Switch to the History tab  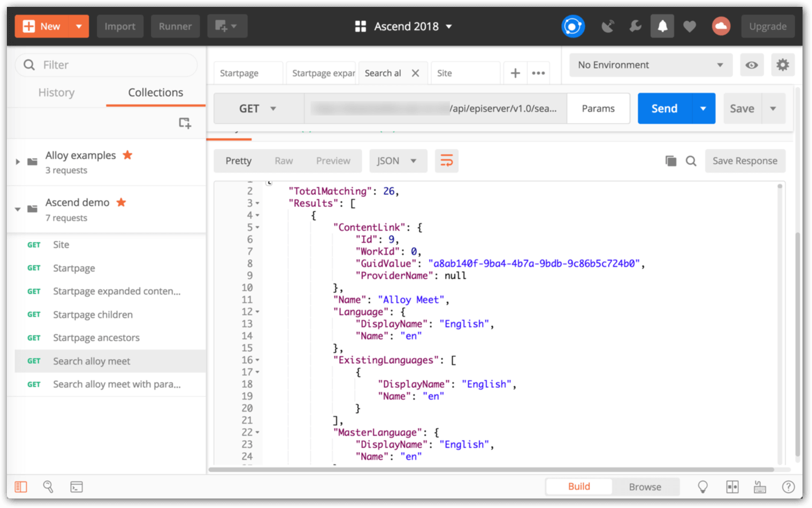[56, 93]
